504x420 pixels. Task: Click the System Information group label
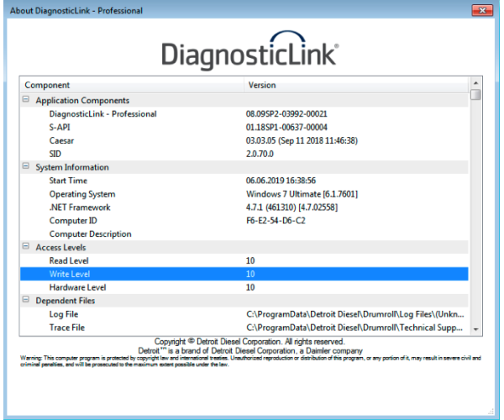click(72, 167)
